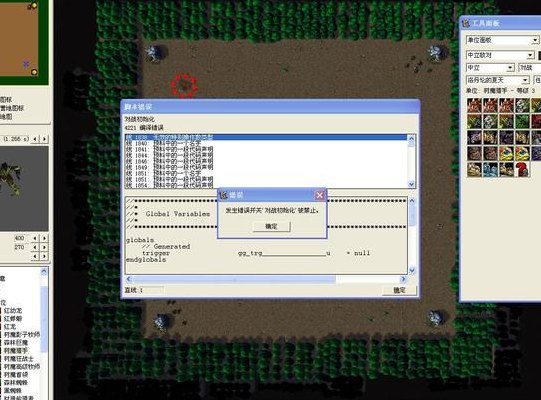Click left arrow of code horizontal scrollbar
The height and width of the screenshot is (400, 541).
click(129, 279)
